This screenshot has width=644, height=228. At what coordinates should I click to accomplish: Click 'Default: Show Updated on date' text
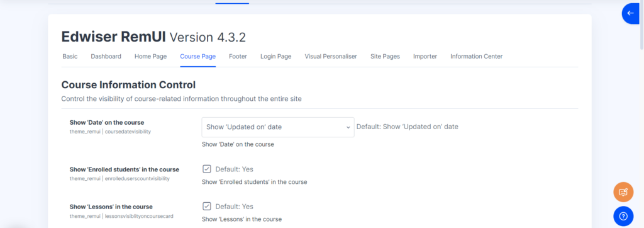(407, 127)
